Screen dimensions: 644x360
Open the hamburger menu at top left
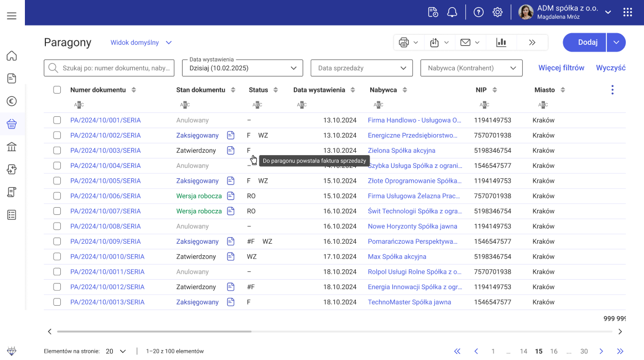click(12, 16)
